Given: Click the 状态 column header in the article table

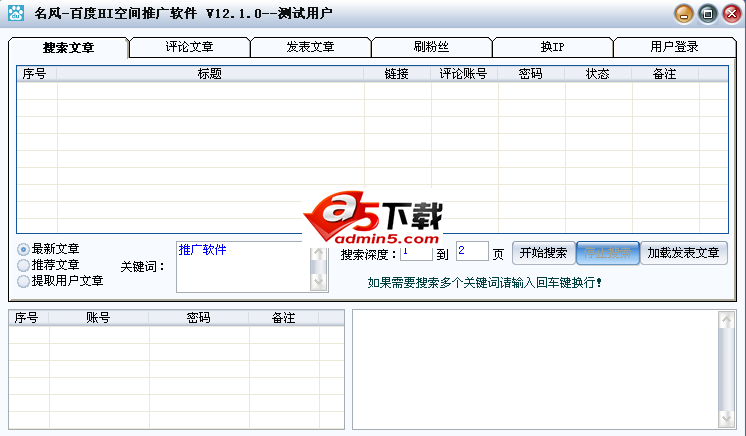Looking at the screenshot, I should point(598,74).
